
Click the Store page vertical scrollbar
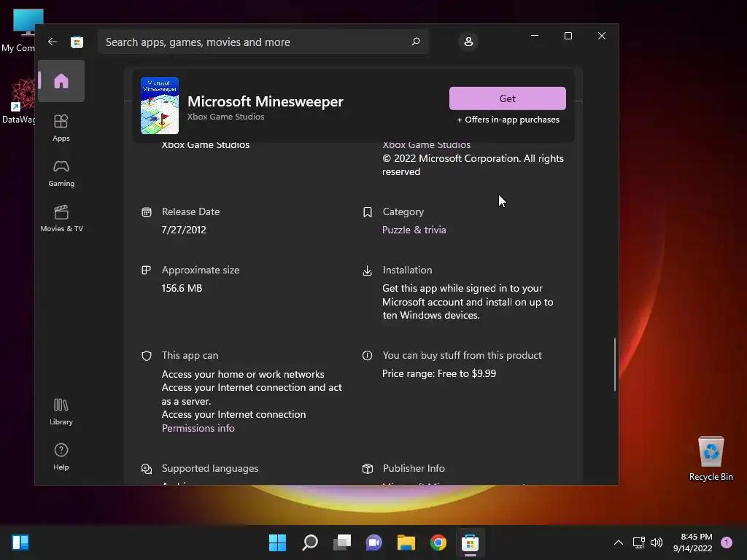point(614,365)
